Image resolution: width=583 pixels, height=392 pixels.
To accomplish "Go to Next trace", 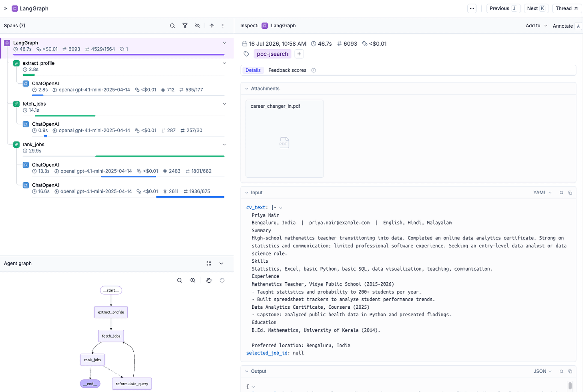I will pos(536,8).
